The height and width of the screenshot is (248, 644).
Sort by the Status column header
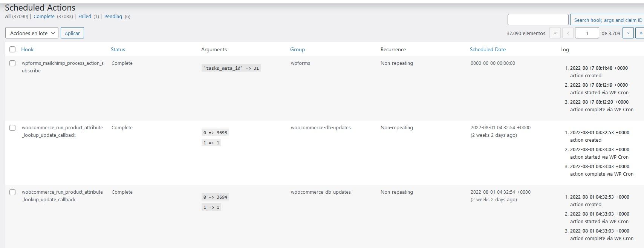118,49
